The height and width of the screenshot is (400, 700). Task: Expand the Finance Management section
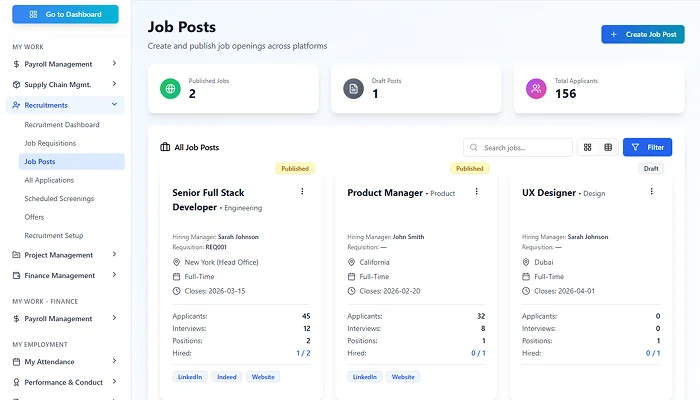pyautogui.click(x=114, y=275)
